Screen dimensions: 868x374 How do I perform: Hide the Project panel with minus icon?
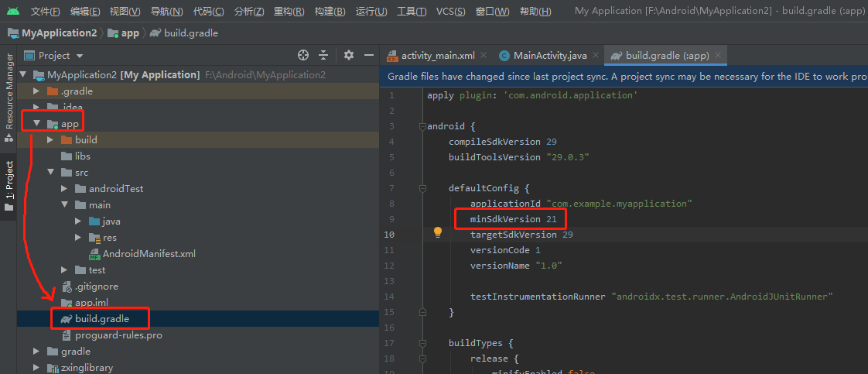click(x=369, y=55)
